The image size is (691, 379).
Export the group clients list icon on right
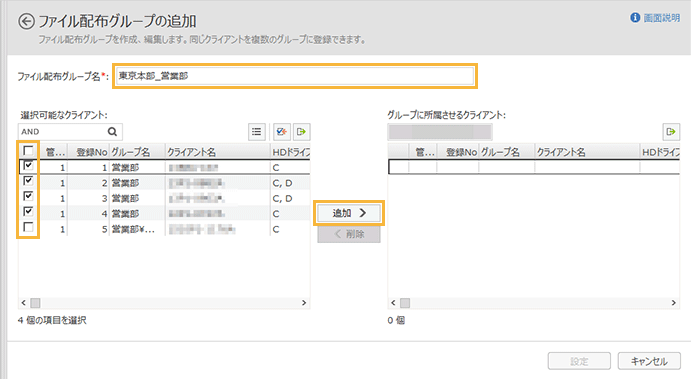671,131
